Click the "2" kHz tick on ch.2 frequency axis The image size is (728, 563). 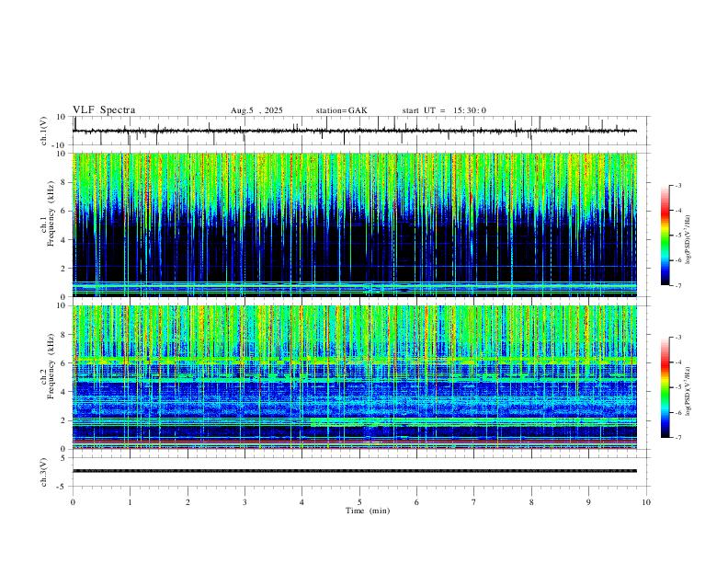coord(64,420)
